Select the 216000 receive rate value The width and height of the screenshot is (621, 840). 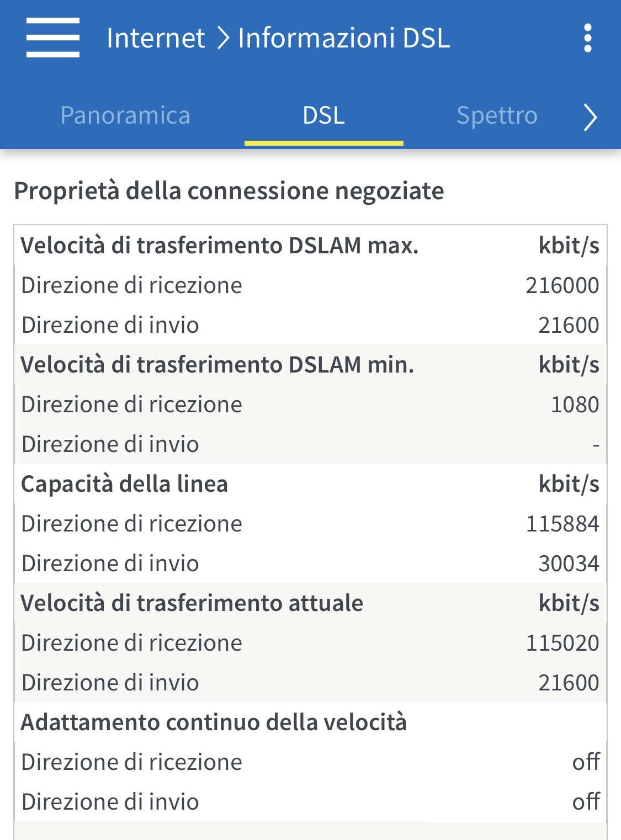562,285
